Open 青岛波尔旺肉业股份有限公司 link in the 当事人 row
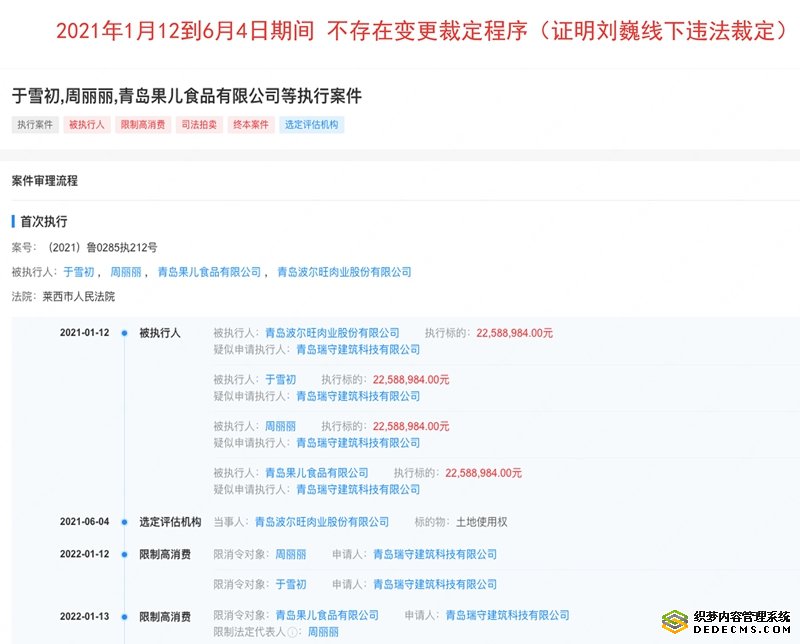 (322, 522)
